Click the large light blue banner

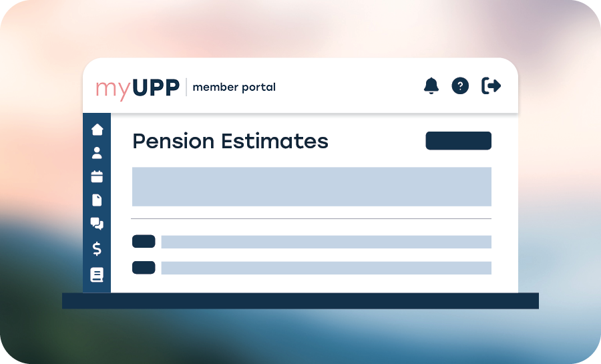(311, 186)
